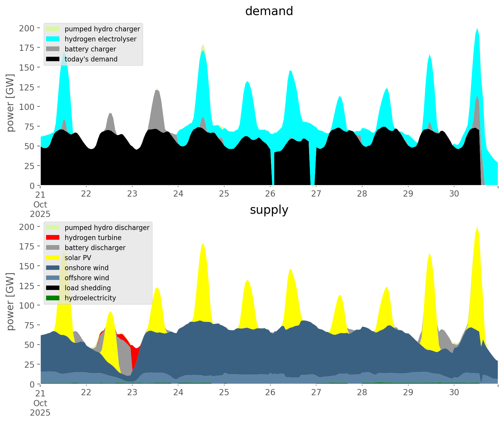504x423 pixels.
Task: Click the 100 y-axis tick on supply chart
Action: pyautogui.click(x=27, y=305)
